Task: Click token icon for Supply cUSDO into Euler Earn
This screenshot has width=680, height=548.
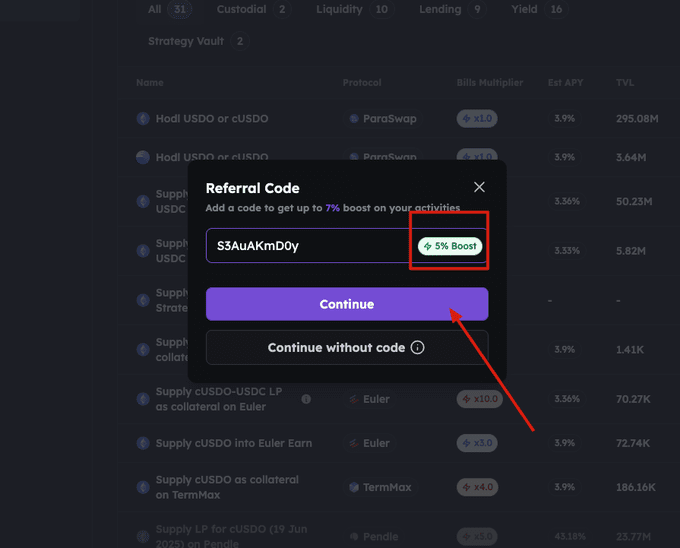Action: pyautogui.click(x=143, y=443)
